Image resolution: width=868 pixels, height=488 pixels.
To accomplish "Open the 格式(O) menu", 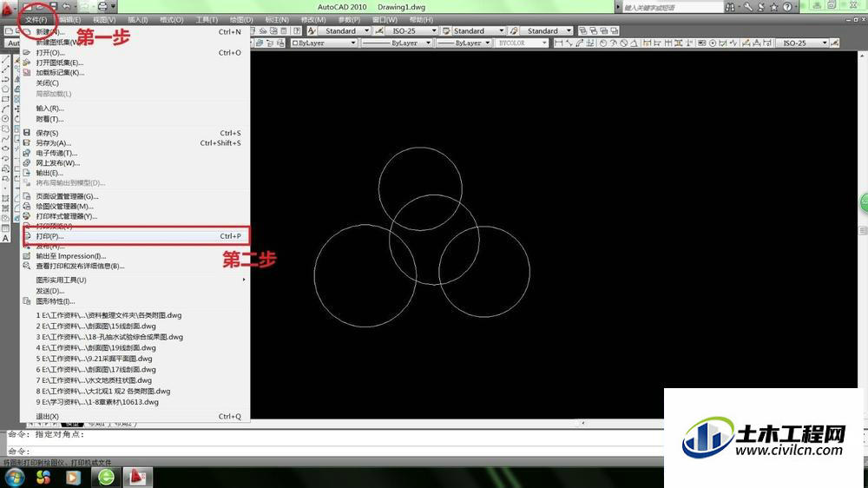I will [x=172, y=20].
